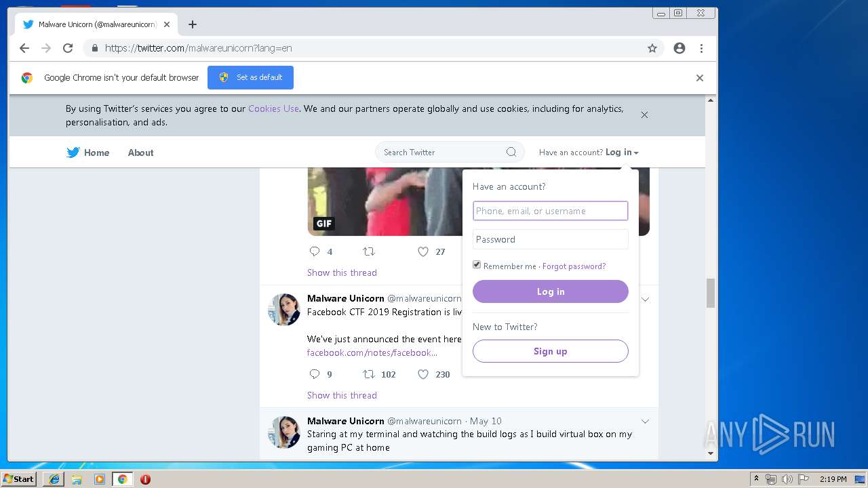The width and height of the screenshot is (868, 488).
Task: Open the network tray icon
Action: point(771,479)
